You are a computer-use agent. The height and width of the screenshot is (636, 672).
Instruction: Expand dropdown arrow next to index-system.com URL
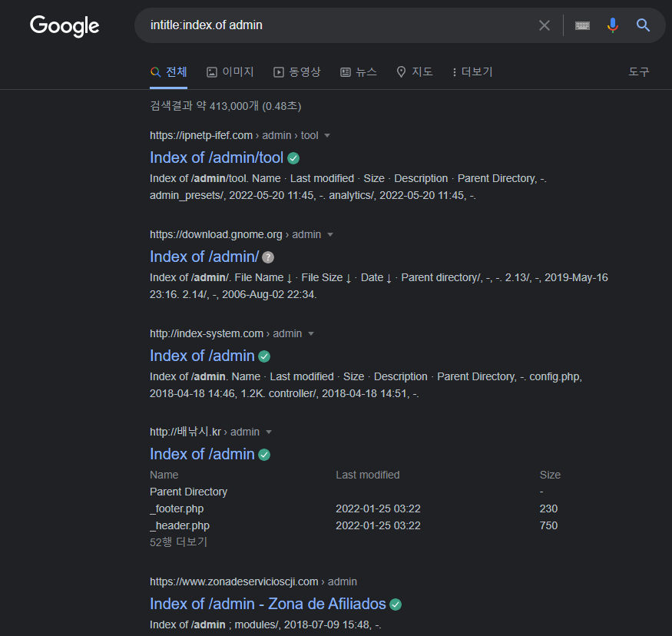point(311,333)
